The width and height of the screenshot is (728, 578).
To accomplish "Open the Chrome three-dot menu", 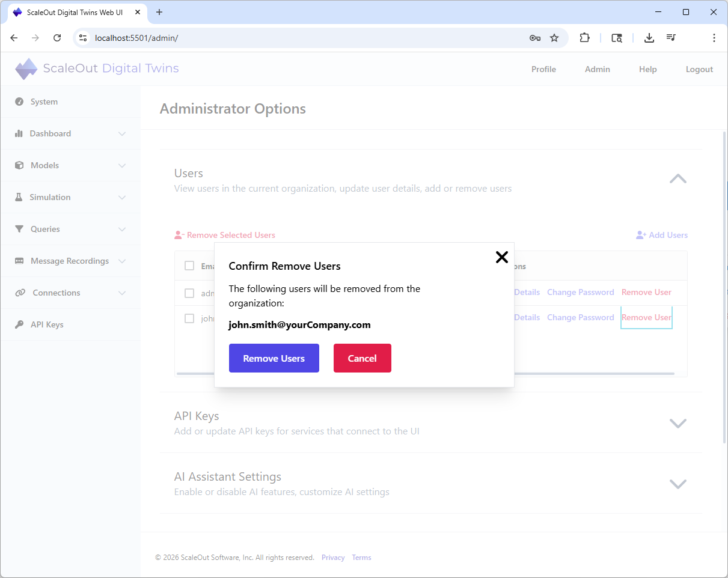I will click(x=714, y=38).
